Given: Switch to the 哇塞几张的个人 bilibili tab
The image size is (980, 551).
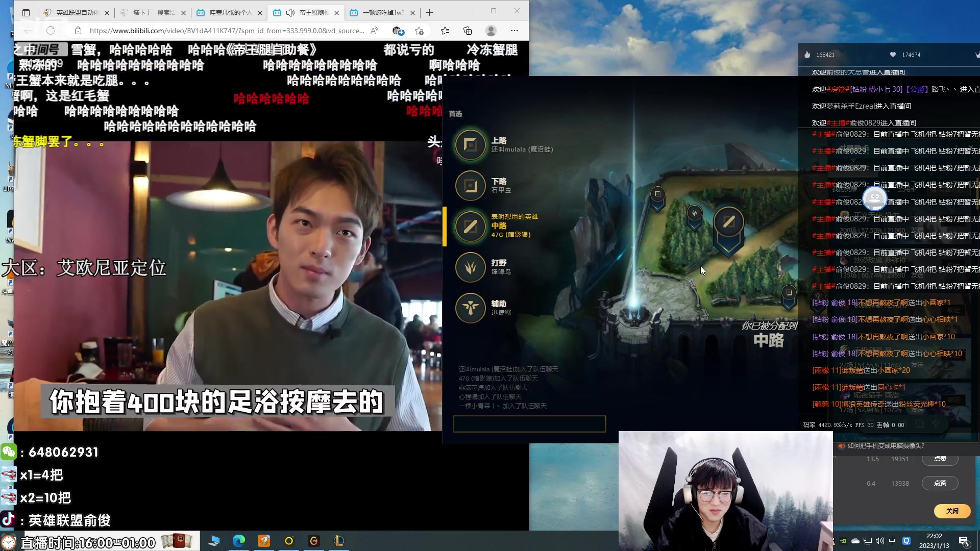Looking at the screenshot, I should 229,12.
